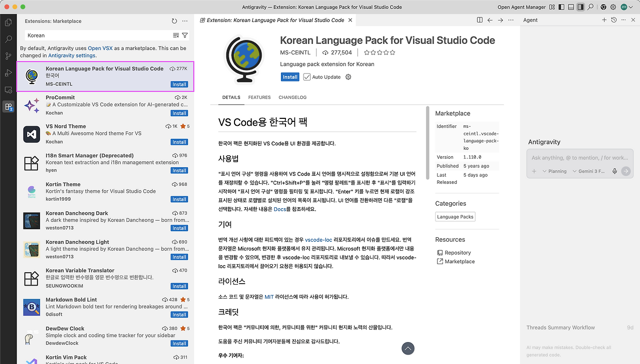Open the Antigravity settings link
640x364 pixels.
71,55
